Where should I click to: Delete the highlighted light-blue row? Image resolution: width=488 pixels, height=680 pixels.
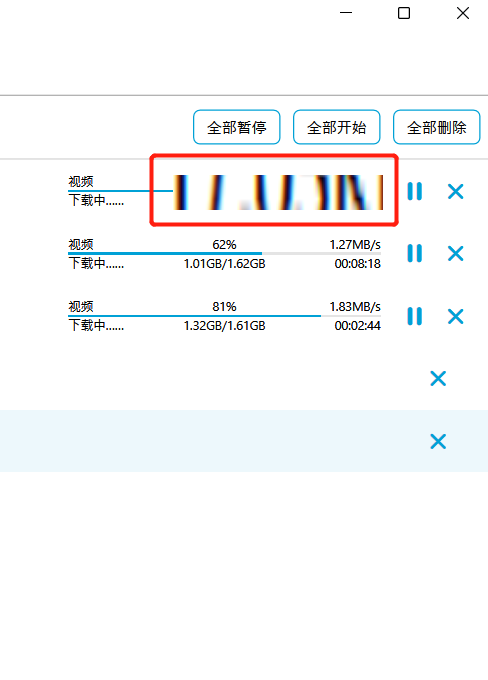[438, 441]
